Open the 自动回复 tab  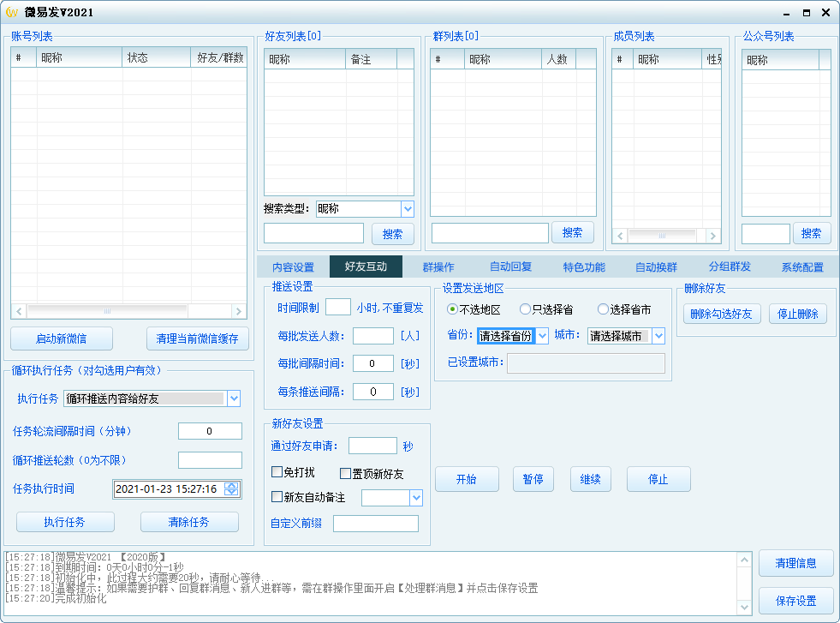pyautogui.click(x=510, y=267)
